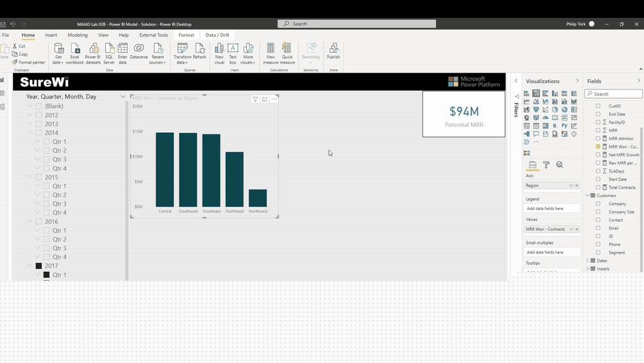Choose the gauge visualization
Image resolution: width=644 pixels, height=363 pixels.
pos(545,117)
